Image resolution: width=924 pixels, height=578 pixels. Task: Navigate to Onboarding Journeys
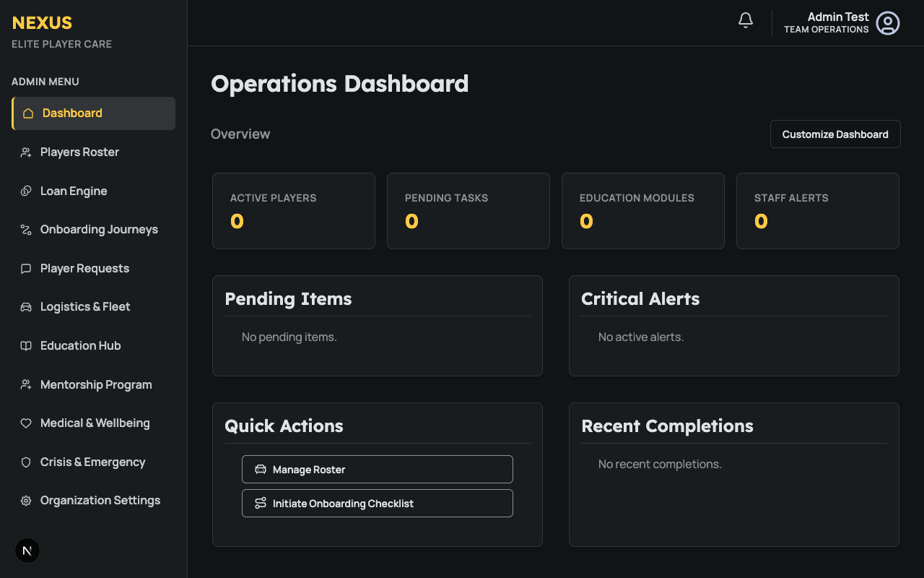[94, 230]
